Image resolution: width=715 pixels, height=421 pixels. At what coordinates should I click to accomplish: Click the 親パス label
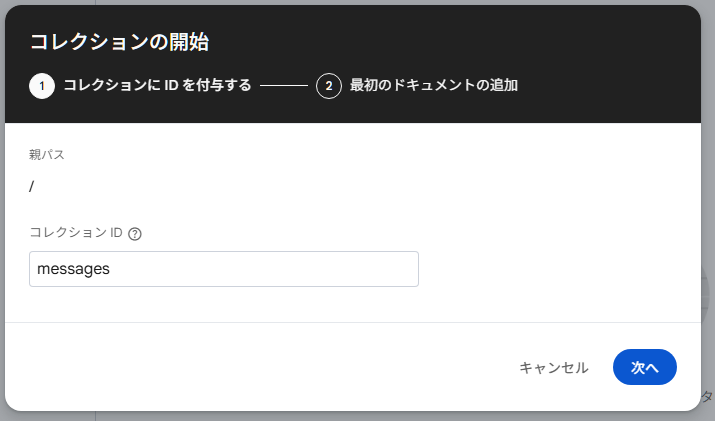coord(47,154)
